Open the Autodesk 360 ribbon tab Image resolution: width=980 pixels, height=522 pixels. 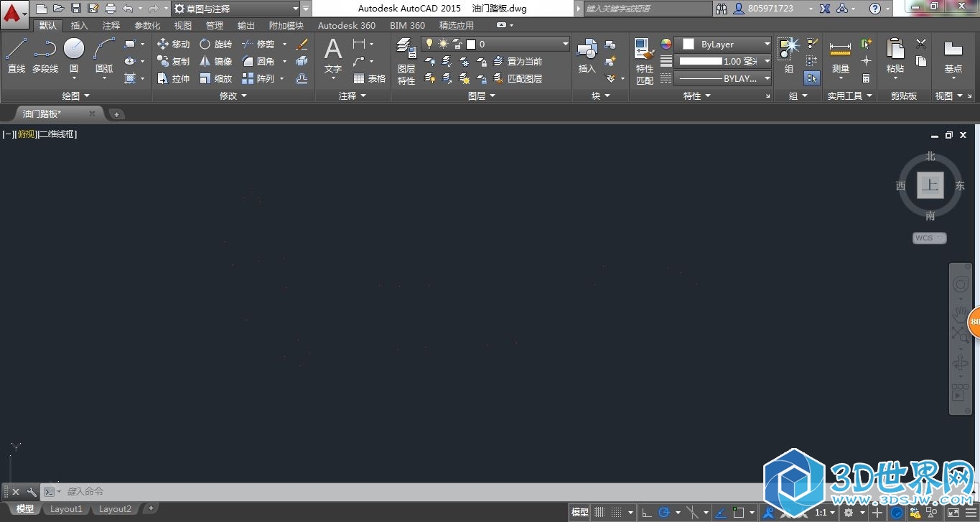coord(347,25)
